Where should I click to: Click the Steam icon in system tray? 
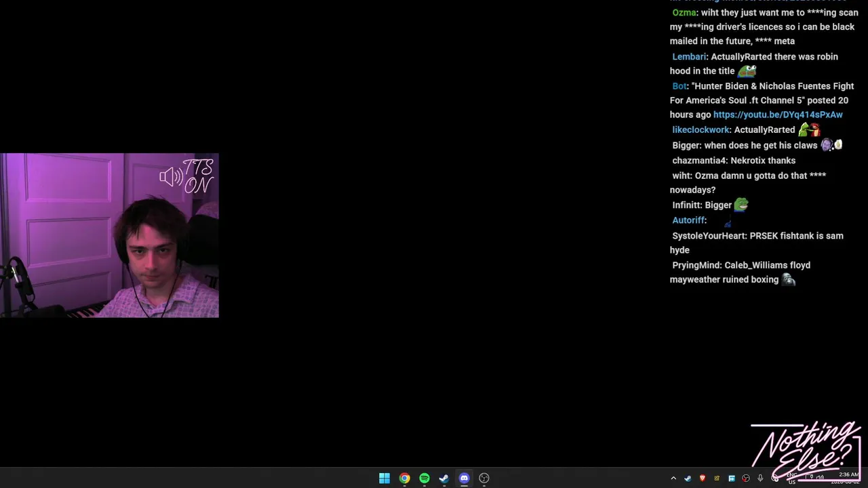click(688, 479)
